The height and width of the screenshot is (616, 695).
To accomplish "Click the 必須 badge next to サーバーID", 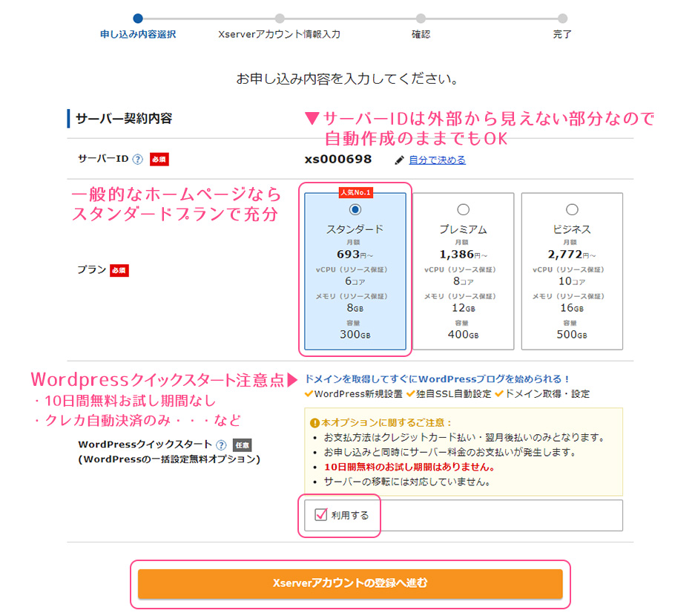I will coord(159,160).
